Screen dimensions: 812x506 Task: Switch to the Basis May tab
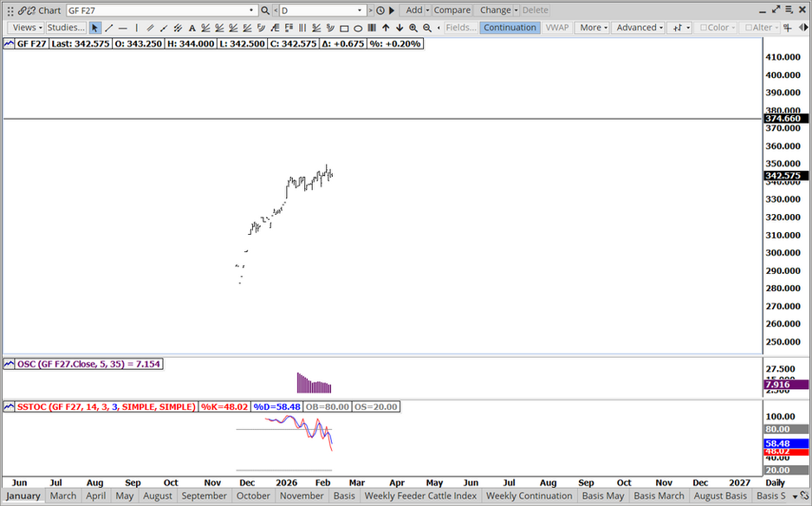pos(603,496)
